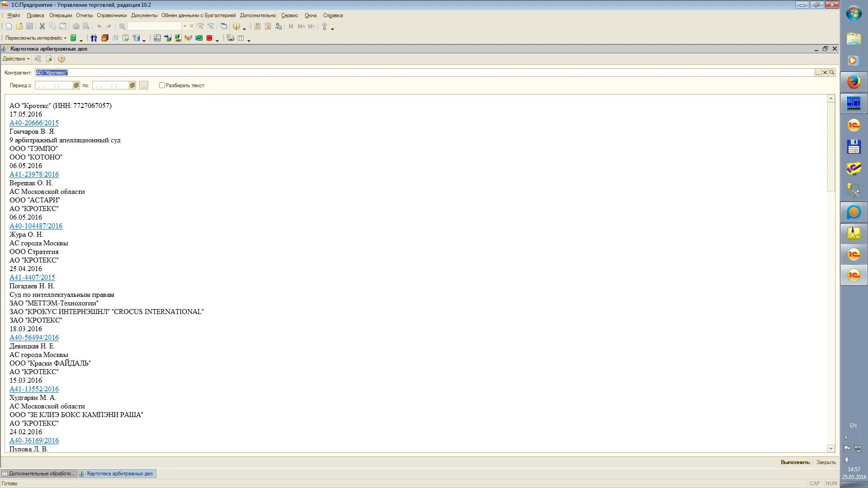
Task: Click the period ellipsis button
Action: 143,85
